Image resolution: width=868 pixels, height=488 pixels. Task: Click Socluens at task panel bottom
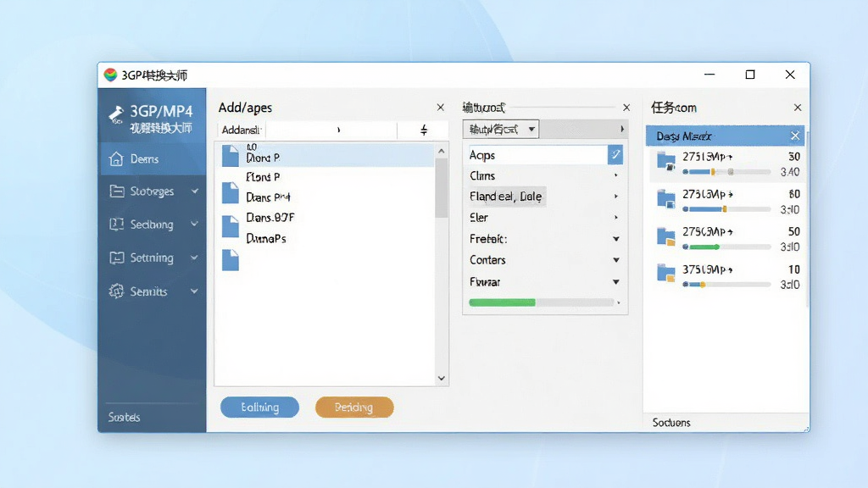click(x=671, y=423)
